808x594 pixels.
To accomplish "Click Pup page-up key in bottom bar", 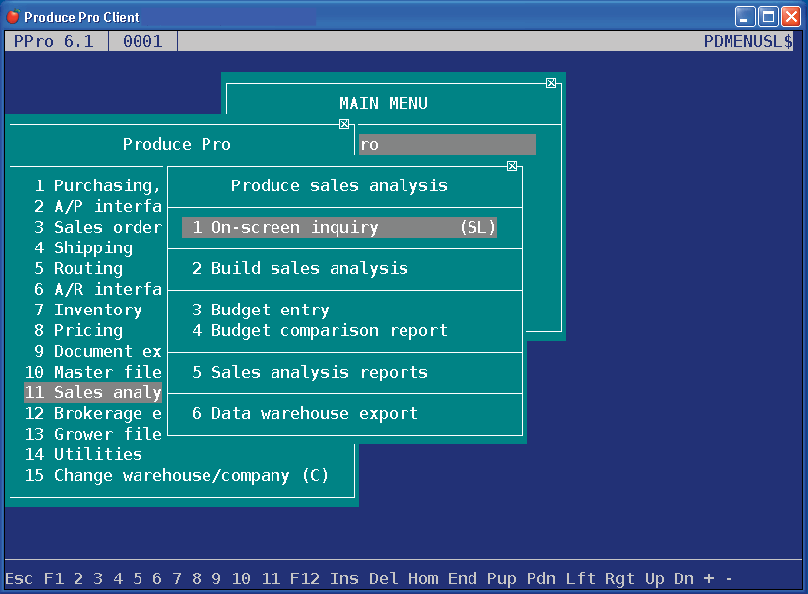I will click(502, 579).
